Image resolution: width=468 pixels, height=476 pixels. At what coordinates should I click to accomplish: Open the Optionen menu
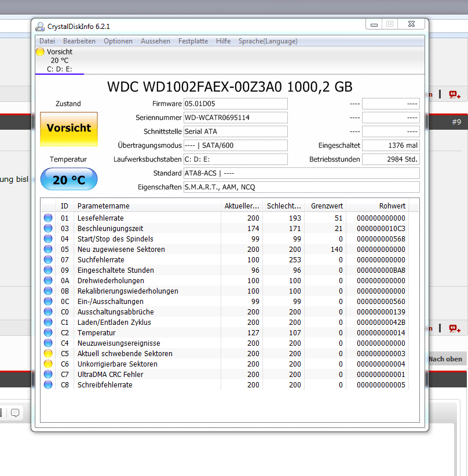[118, 41]
